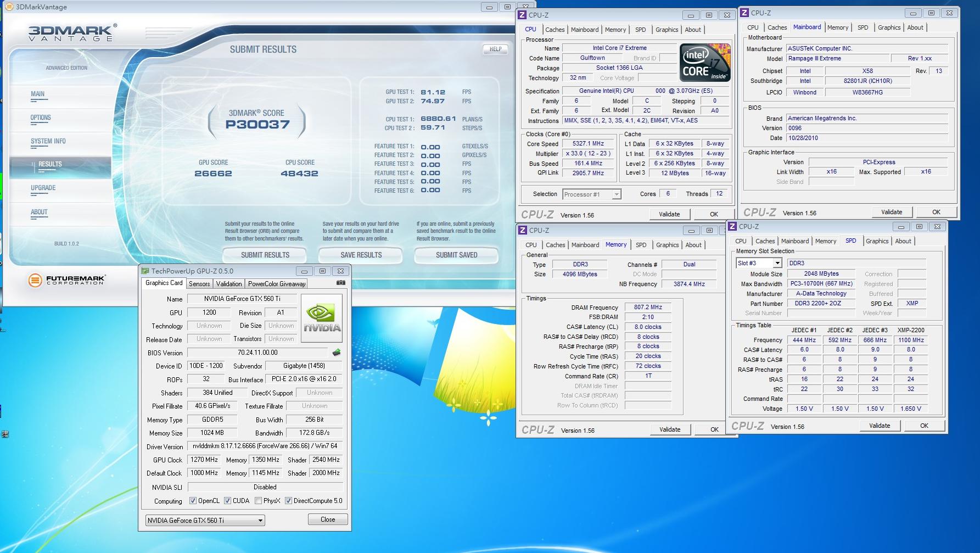Open System Info in 3DMark sidebar
The width and height of the screenshot is (980, 553).
click(x=48, y=142)
